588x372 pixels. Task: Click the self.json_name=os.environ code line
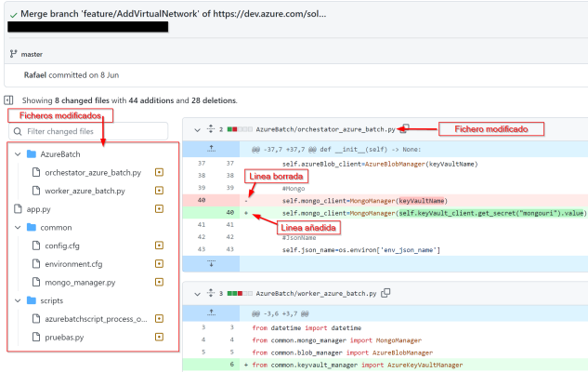point(361,250)
